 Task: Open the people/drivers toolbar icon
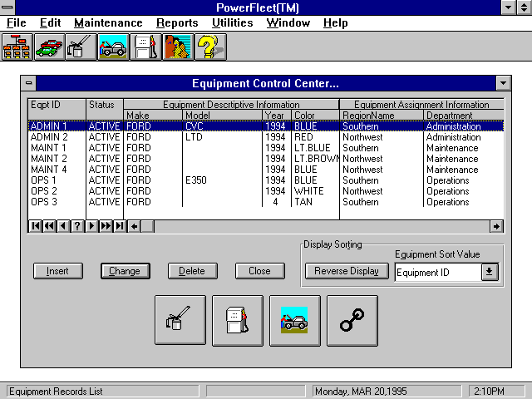tap(178, 47)
